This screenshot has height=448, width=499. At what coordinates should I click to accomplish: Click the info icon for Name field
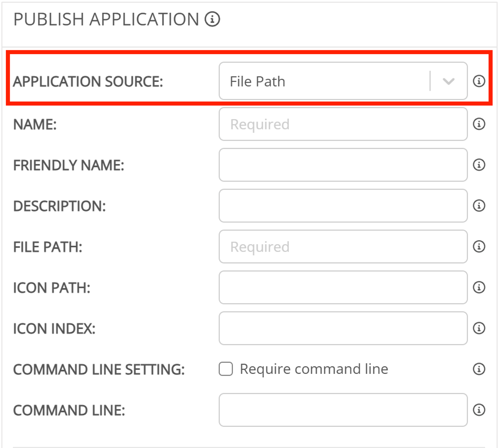479,124
